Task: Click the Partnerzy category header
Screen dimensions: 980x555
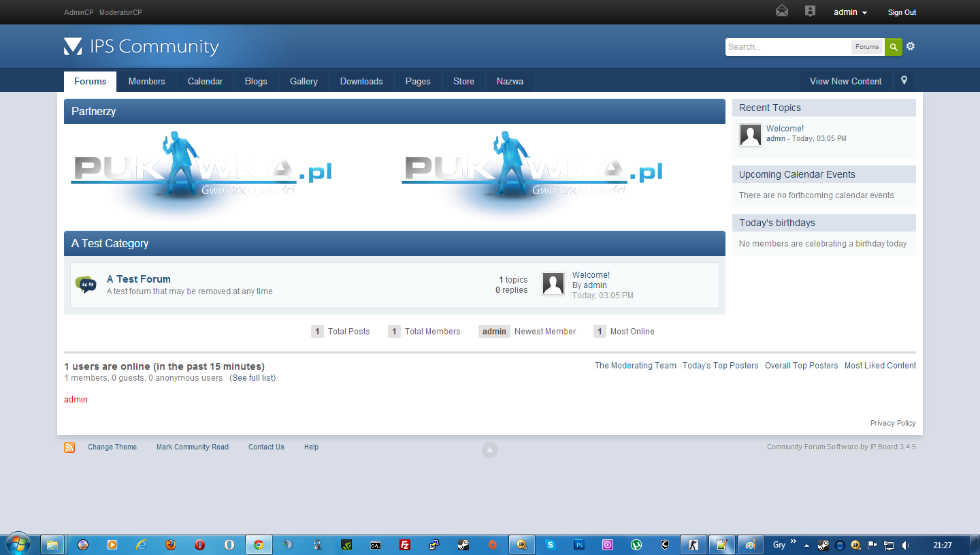Action: click(x=395, y=111)
